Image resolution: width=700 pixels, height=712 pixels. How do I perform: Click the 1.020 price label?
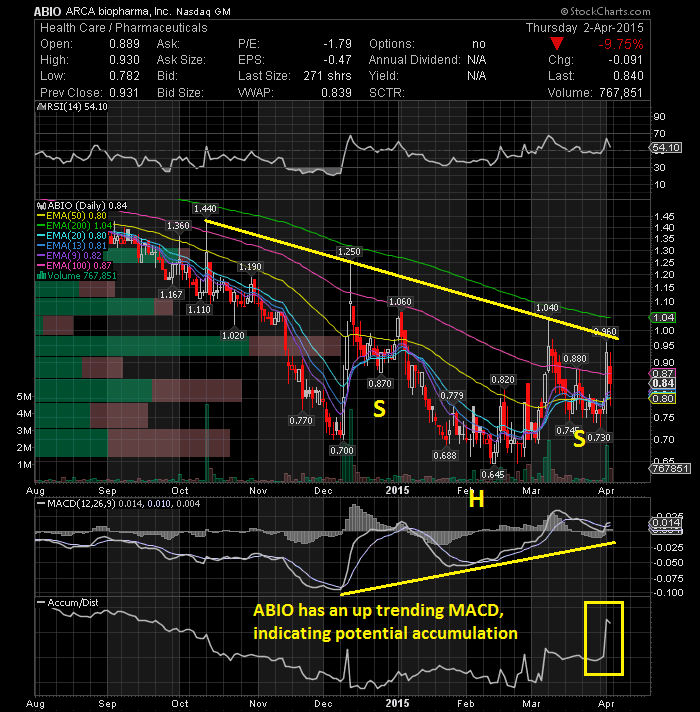pyautogui.click(x=233, y=336)
